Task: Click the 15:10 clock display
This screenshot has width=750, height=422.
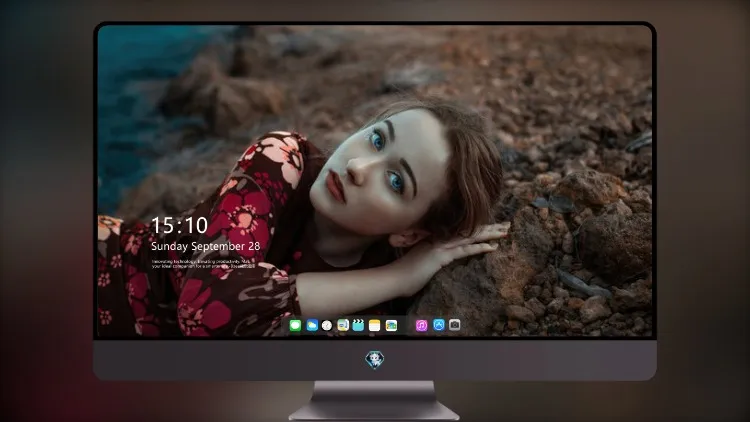Action: (x=179, y=225)
